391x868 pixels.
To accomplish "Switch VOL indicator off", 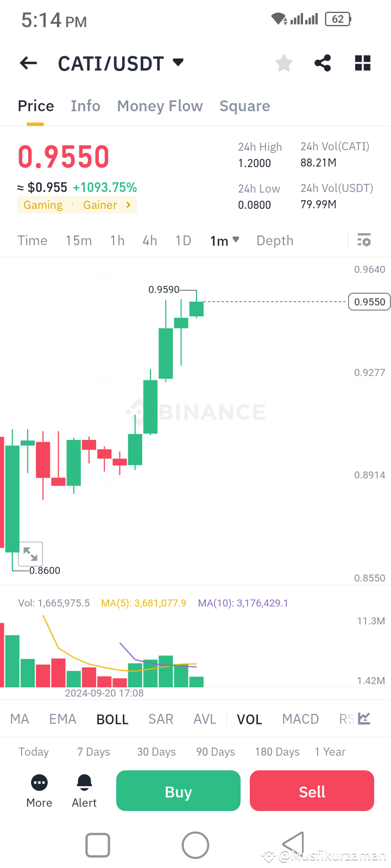I will tap(249, 719).
